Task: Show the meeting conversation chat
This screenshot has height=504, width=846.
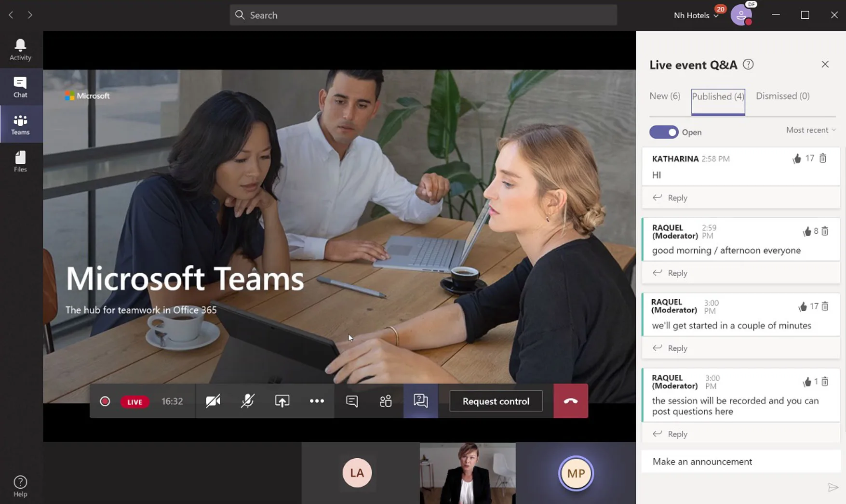Action: coord(352,401)
